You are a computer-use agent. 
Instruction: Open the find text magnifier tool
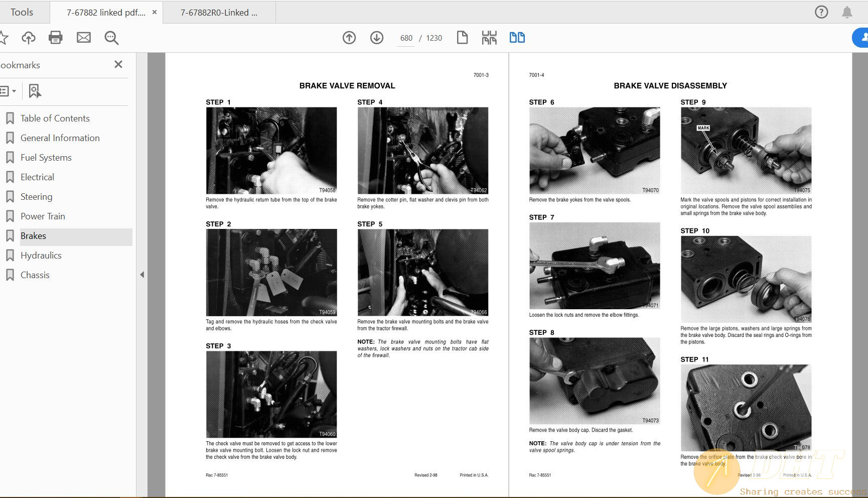tap(111, 38)
